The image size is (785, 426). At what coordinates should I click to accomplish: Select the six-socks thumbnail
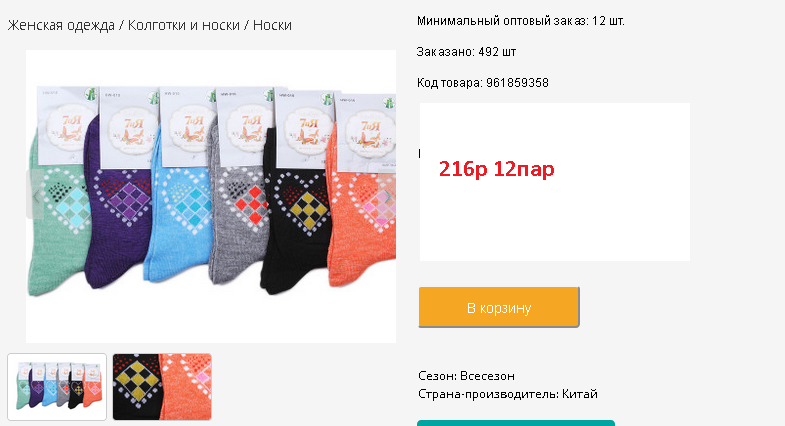57,387
